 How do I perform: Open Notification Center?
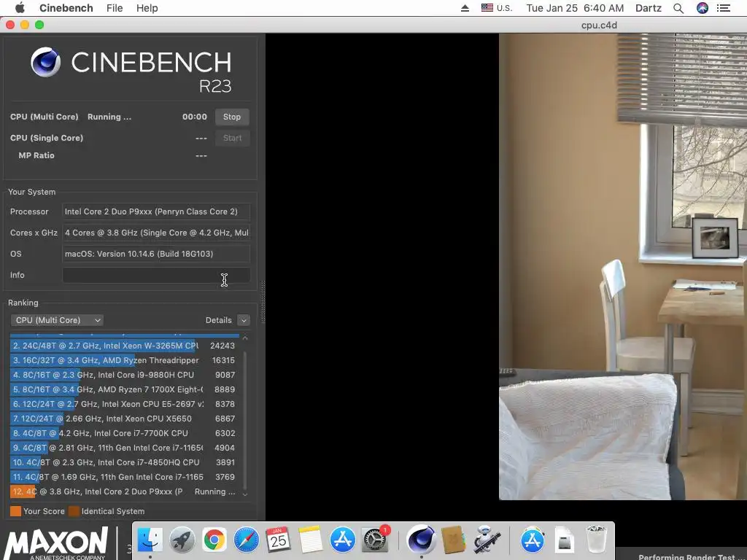724,8
